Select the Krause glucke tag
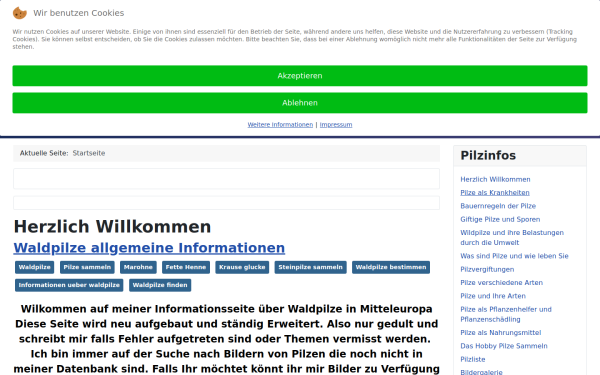This screenshot has width=600, height=375. pos(242,267)
